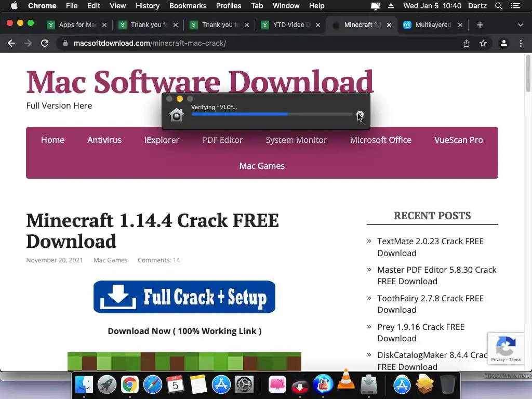The width and height of the screenshot is (532, 399).
Task: Click the display mirroring icon in menu bar
Action: (x=376, y=6)
